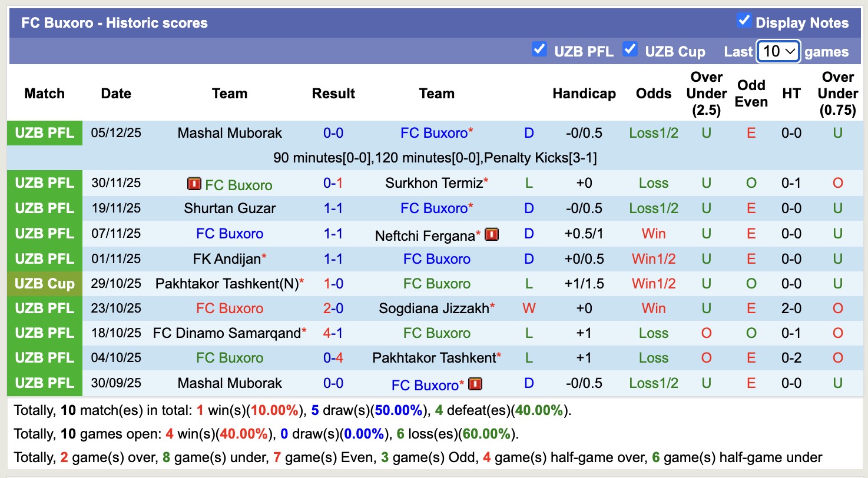Open Surkhon Termiz team link
Screen dimensions: 868x478
[x=434, y=183]
